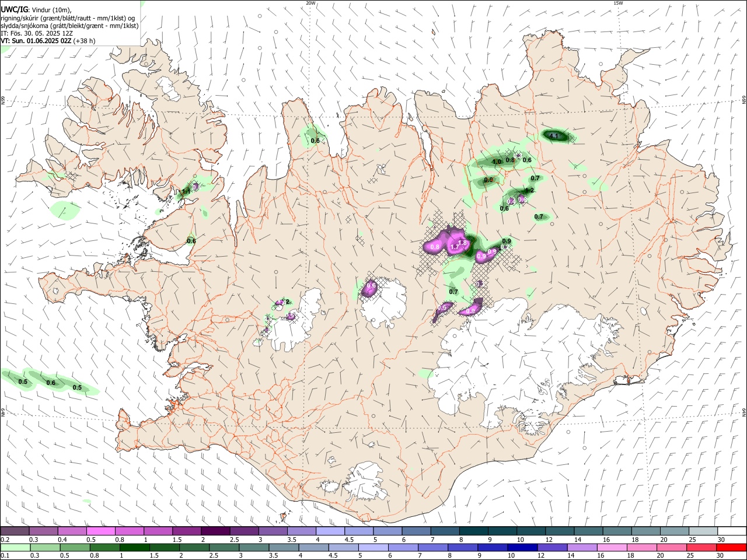Screen dimensions: 747x560
Task: Pick the bright pink 0.5 swatch in snow legend
Action: coord(100,531)
